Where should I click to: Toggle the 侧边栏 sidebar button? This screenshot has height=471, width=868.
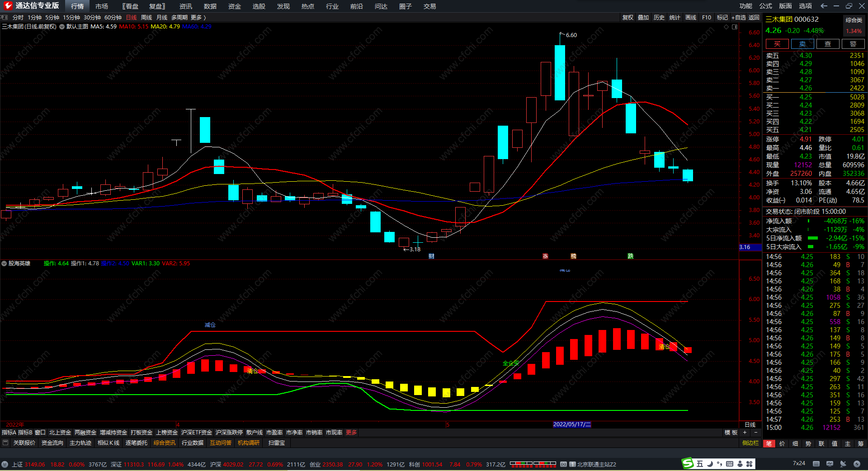tap(750, 443)
